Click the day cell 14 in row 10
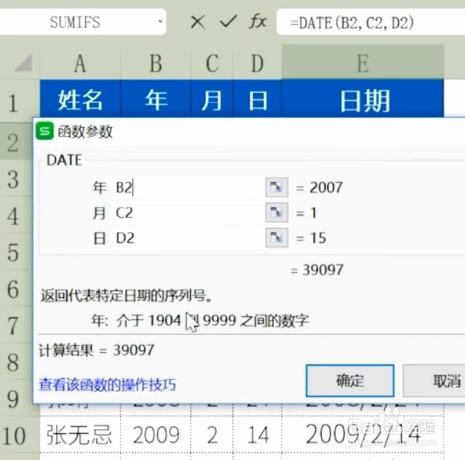Viewport: 465px width, 460px height. click(x=257, y=434)
